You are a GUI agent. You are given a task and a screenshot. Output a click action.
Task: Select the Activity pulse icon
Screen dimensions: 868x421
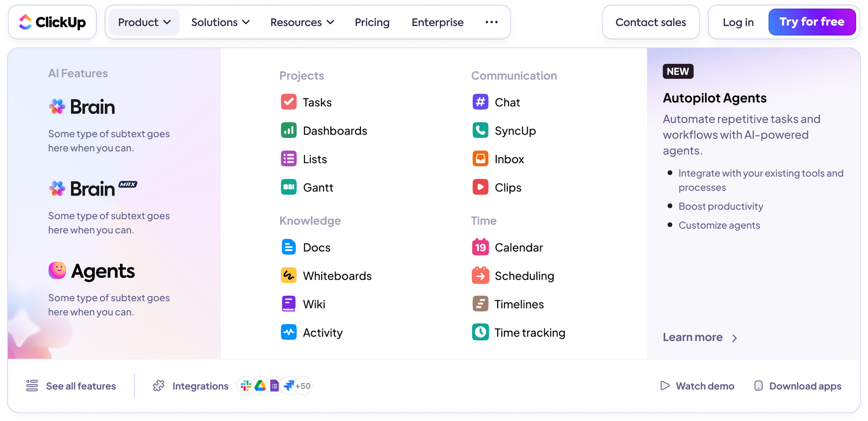289,332
